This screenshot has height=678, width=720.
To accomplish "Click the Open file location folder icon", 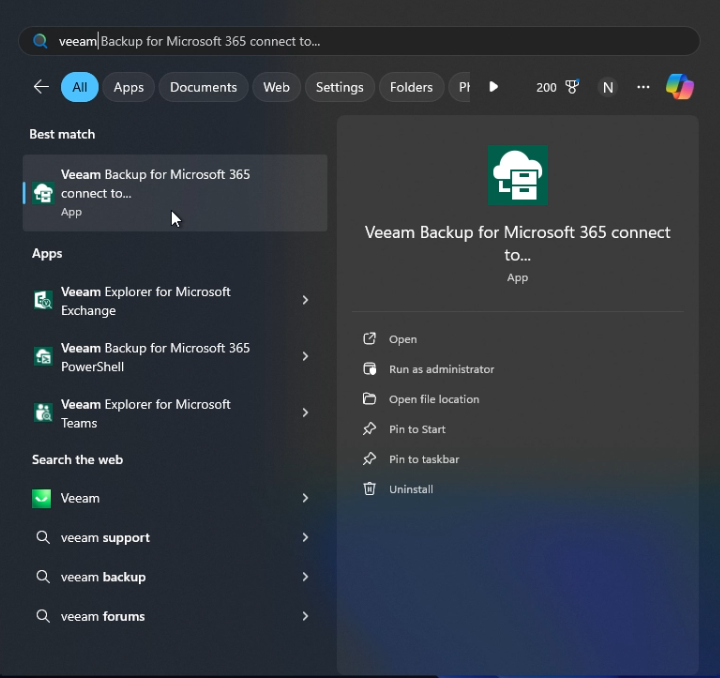I will click(x=370, y=398).
